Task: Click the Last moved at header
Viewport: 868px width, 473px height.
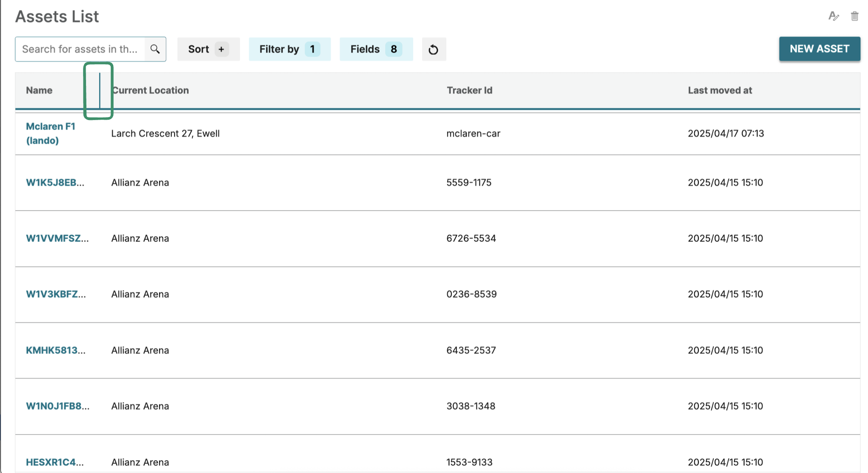Action: point(720,90)
